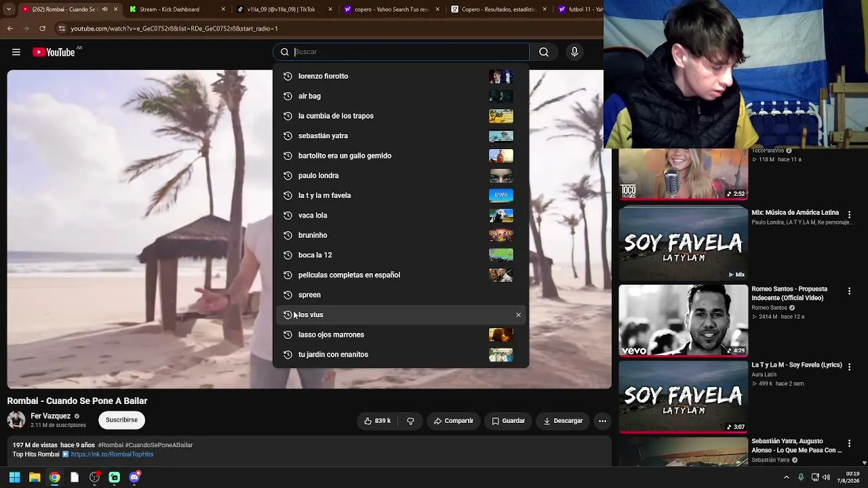Choose 'lasso ojos marrones' suggestion
The height and width of the screenshot is (488, 868).
pyautogui.click(x=401, y=335)
